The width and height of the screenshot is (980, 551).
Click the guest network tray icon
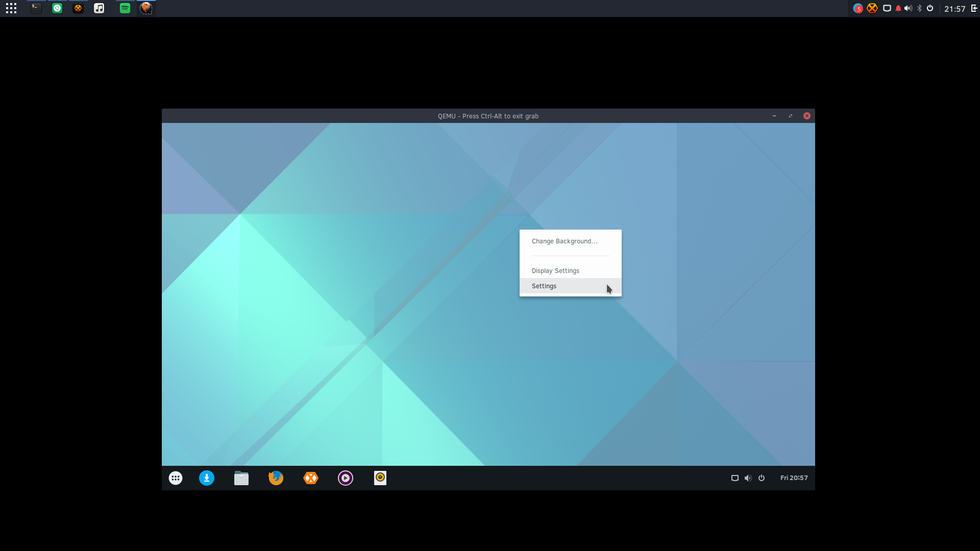(x=735, y=478)
